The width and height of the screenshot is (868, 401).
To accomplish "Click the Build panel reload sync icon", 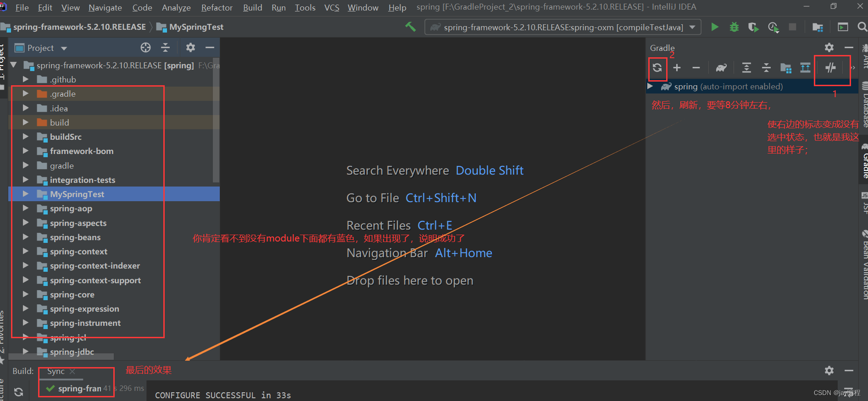I will pos(18,392).
